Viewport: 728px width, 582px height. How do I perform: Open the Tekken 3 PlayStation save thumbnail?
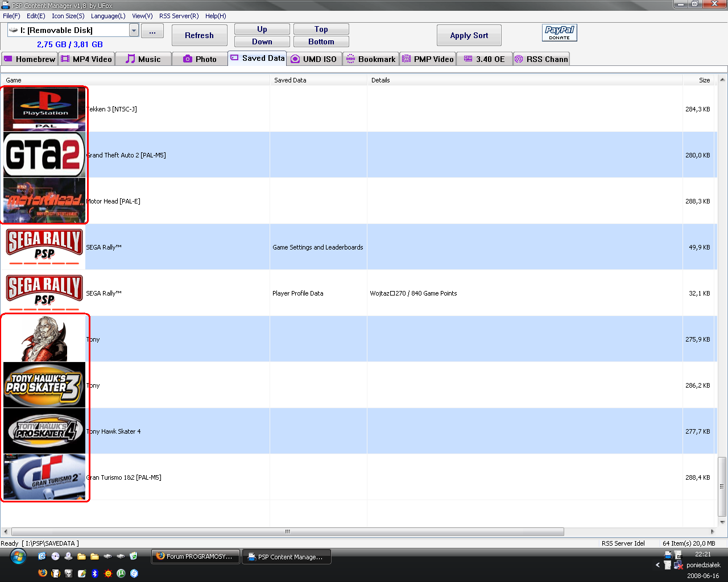44,109
